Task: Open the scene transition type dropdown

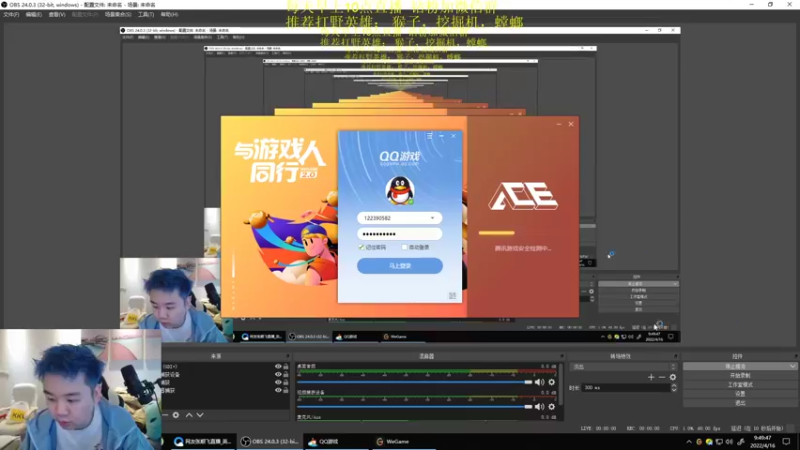Action: tap(624, 366)
